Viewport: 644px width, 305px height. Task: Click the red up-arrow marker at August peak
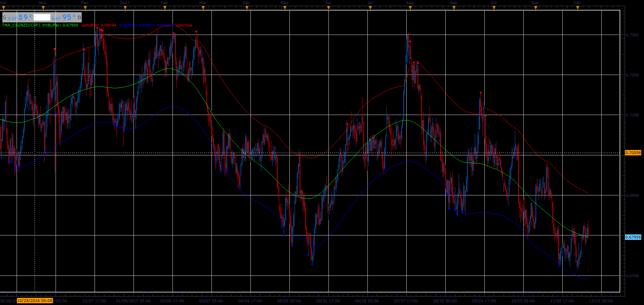(x=408, y=34)
